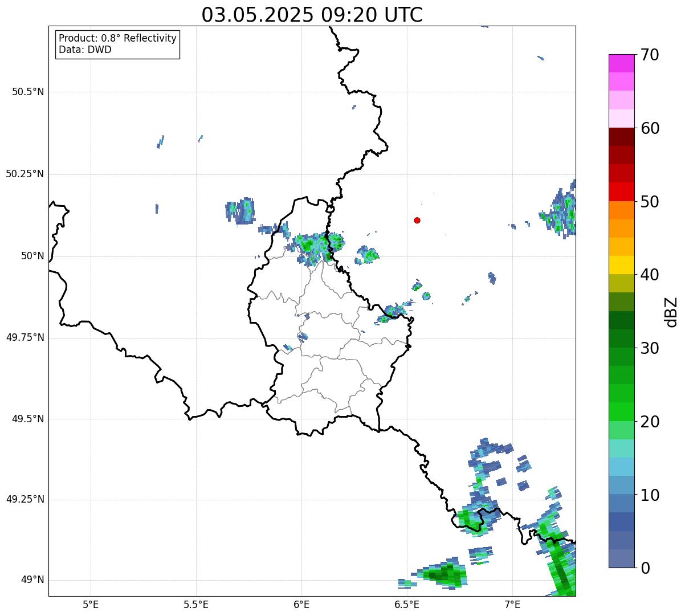
Task: Click the palest pink colorbar segment just above 60
Action: tap(621, 119)
